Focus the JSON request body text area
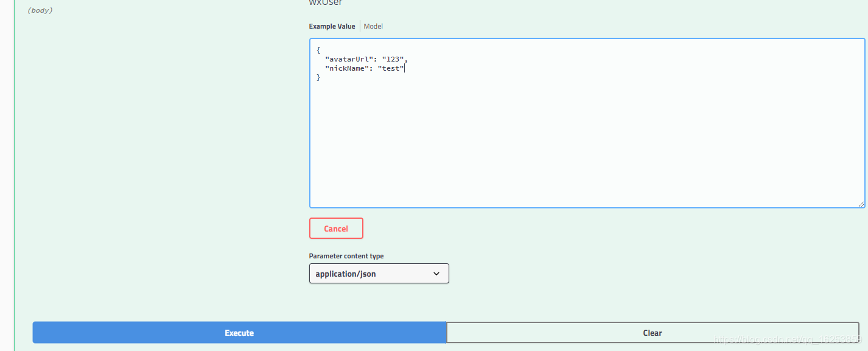The width and height of the screenshot is (868, 351). 587,123
